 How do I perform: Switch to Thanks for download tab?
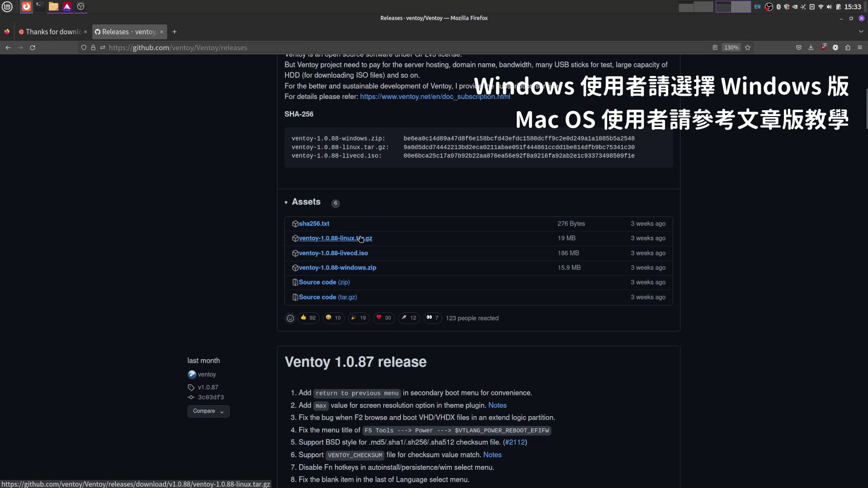point(51,32)
